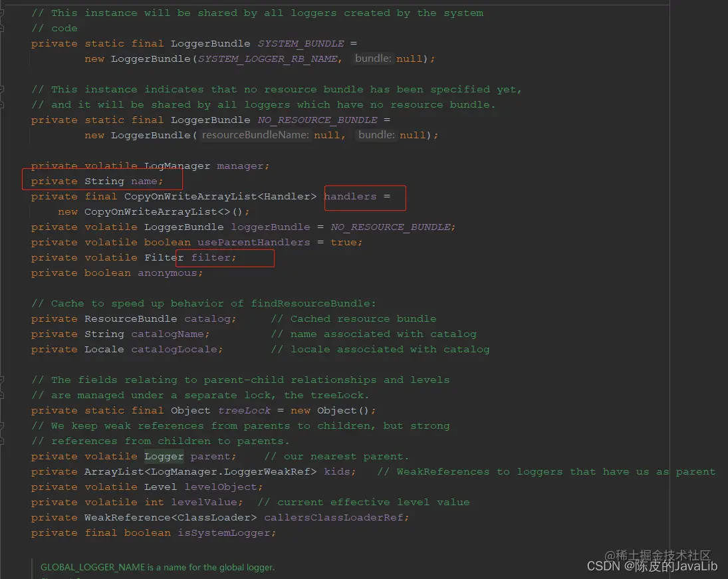
Task: Click the 'manager' field name
Action: coord(241,166)
